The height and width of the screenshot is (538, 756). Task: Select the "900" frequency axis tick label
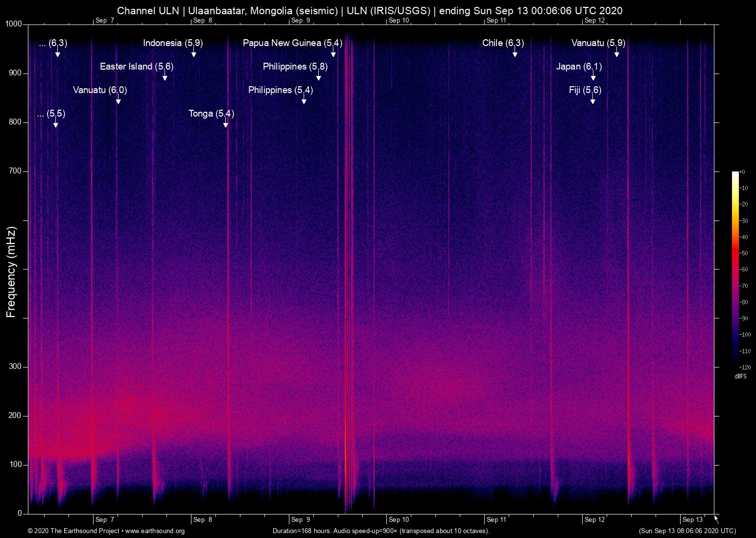(x=16, y=73)
